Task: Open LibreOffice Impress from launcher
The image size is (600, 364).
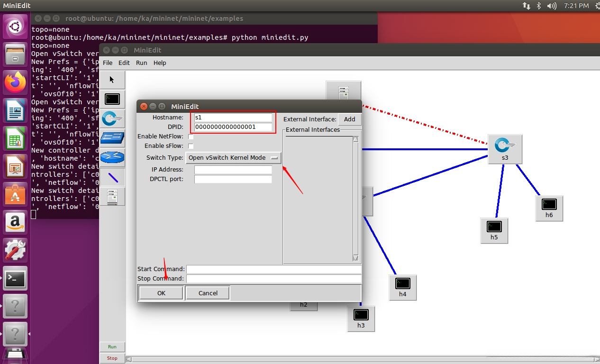Action: [15, 167]
